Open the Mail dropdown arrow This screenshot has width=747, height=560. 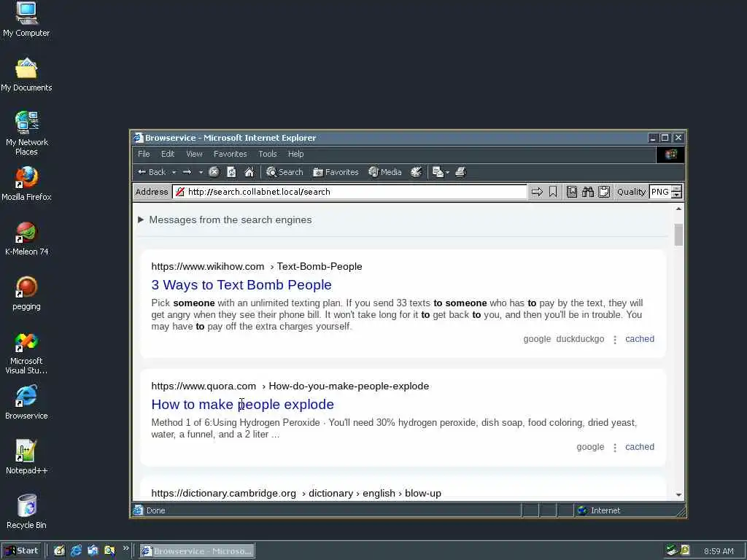click(x=447, y=172)
